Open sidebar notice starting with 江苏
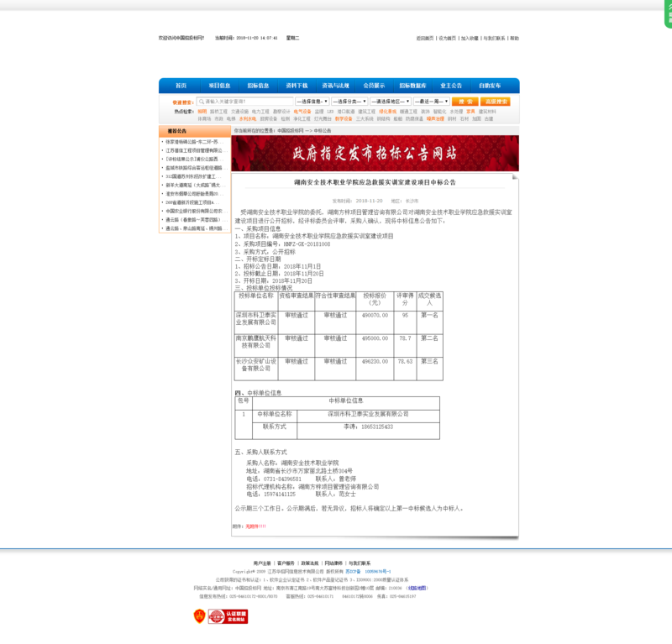Image resolution: width=672 pixels, height=644 pixels. 197,150
